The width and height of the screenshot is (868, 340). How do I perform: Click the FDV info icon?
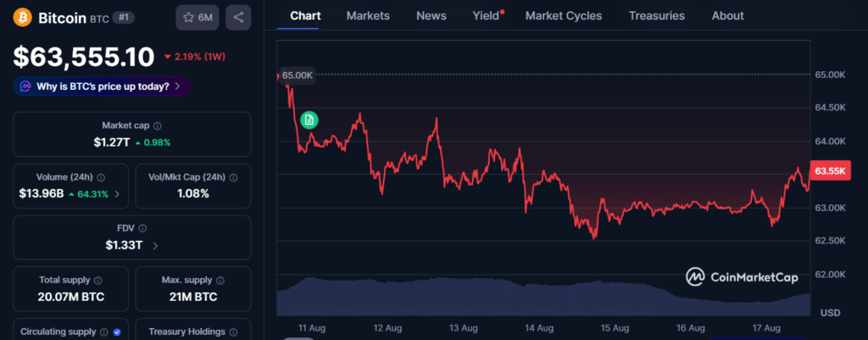142,229
